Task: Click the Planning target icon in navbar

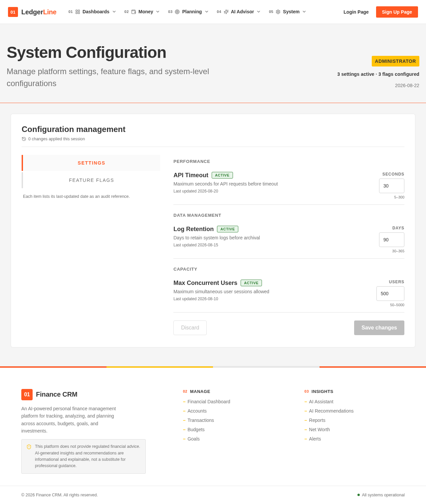Action: (177, 12)
